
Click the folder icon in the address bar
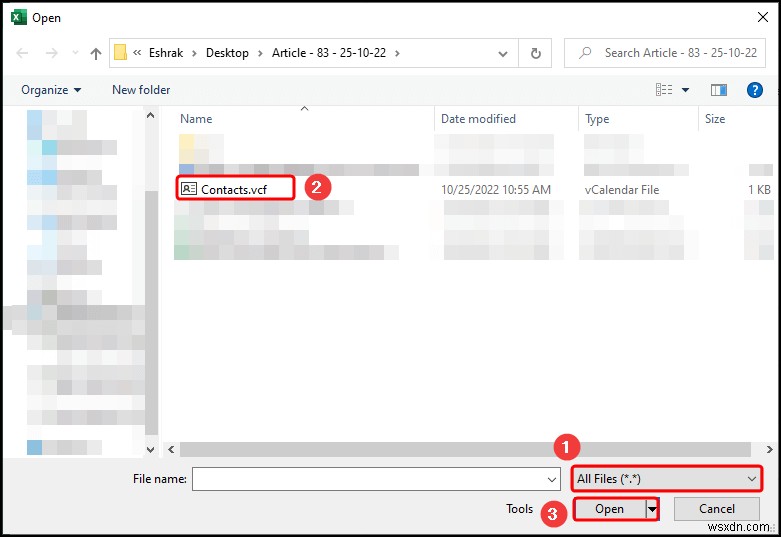121,52
